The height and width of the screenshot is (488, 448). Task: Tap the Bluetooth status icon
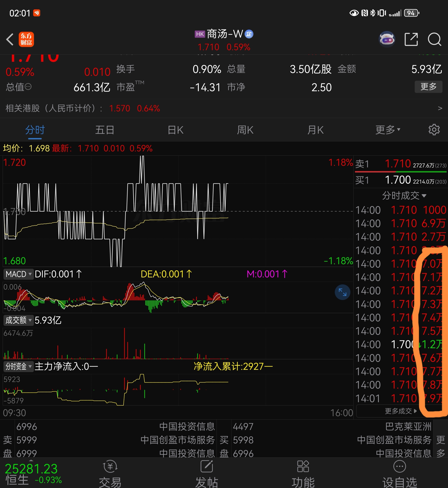coord(373,13)
